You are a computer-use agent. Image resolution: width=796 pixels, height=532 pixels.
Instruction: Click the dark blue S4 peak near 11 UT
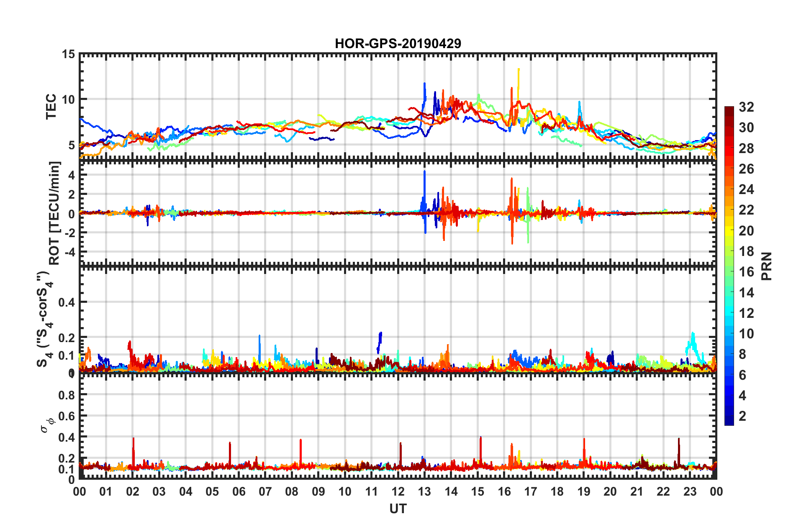[x=380, y=343]
